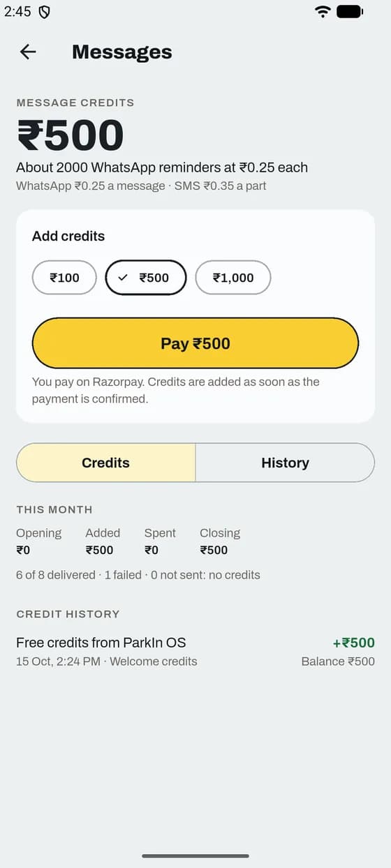Tap the shield icon in status bar
This screenshot has width=391, height=868.
pyautogui.click(x=44, y=11)
